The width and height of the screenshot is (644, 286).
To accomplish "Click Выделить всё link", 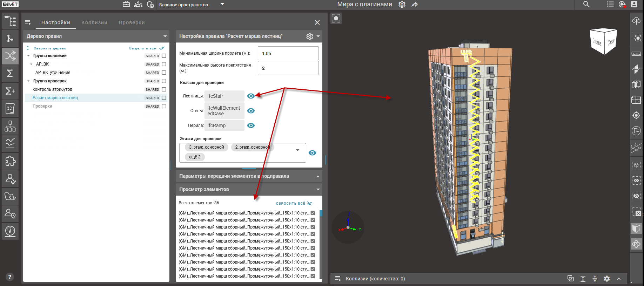I will click(142, 48).
